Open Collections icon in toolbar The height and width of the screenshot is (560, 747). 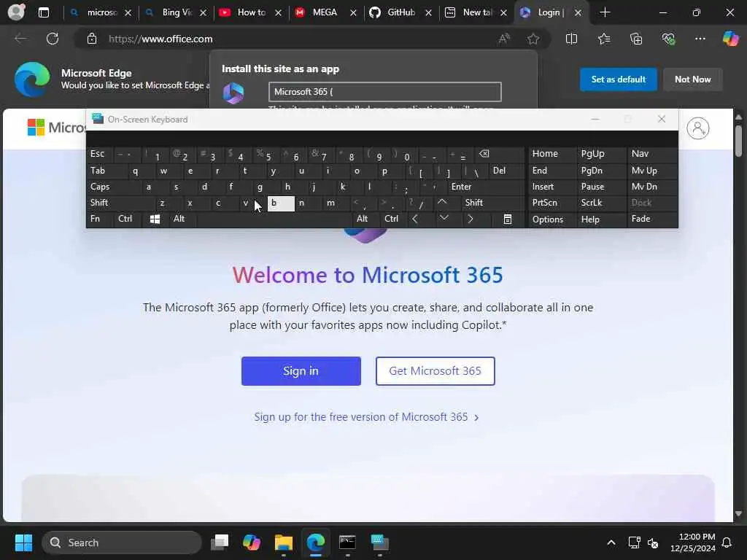point(636,39)
